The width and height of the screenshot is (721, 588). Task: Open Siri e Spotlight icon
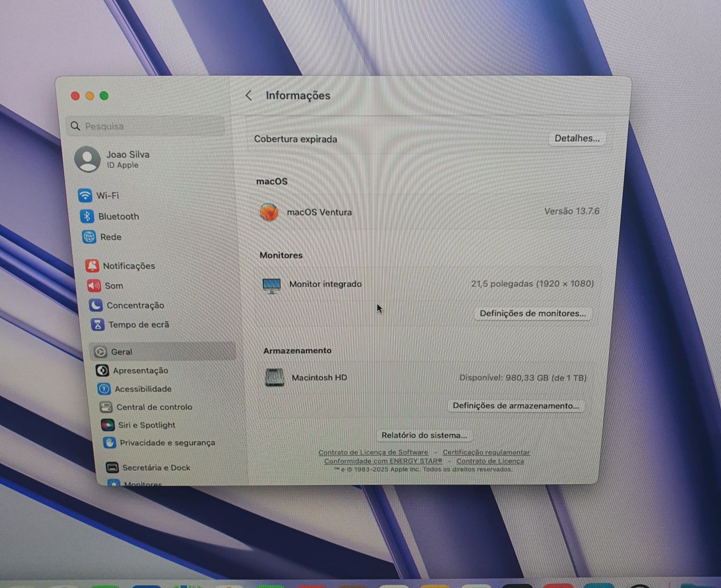coord(107,425)
